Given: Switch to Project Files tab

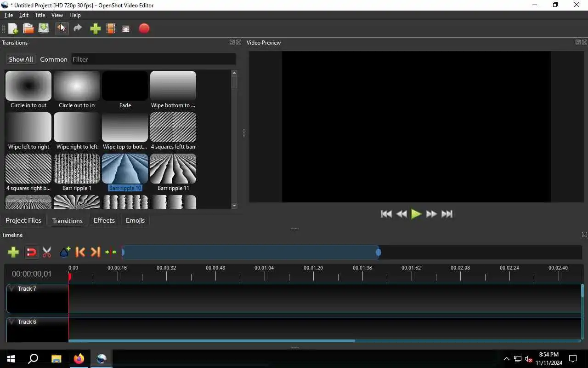Looking at the screenshot, I should 23,220.
